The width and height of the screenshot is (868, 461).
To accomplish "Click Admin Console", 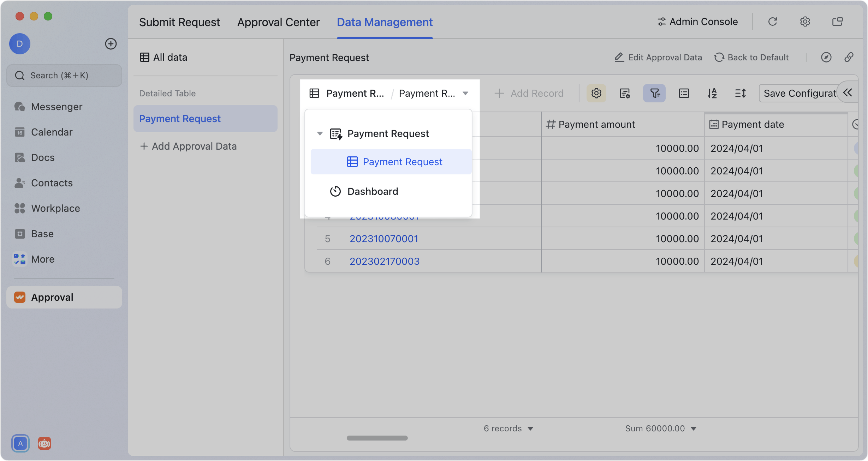I will tap(697, 22).
